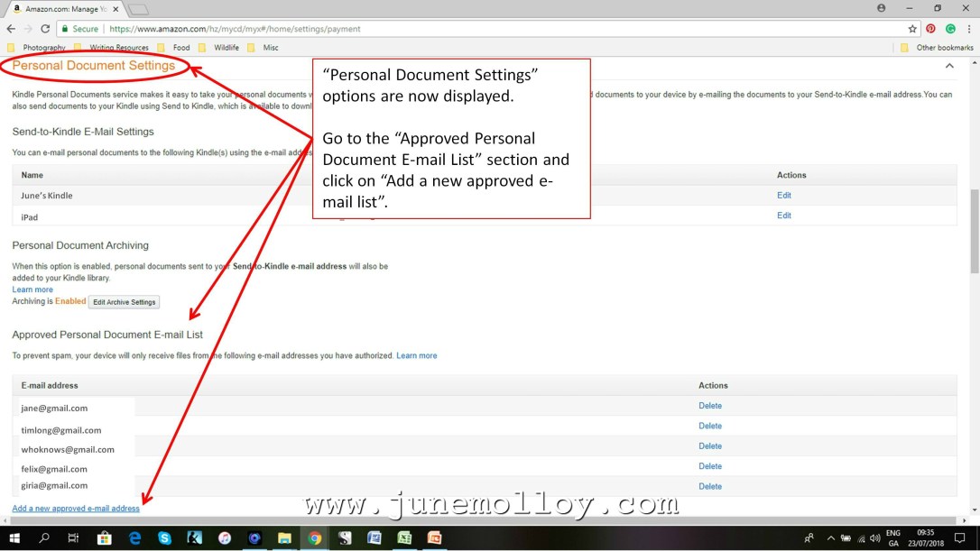980x551 pixels.
Task: Open Excel from the taskbar
Action: click(404, 538)
